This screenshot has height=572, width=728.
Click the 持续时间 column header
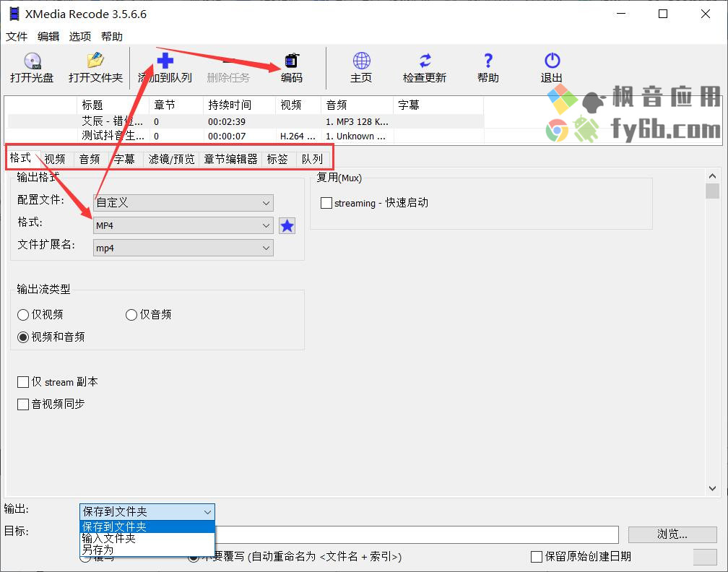tap(240, 105)
